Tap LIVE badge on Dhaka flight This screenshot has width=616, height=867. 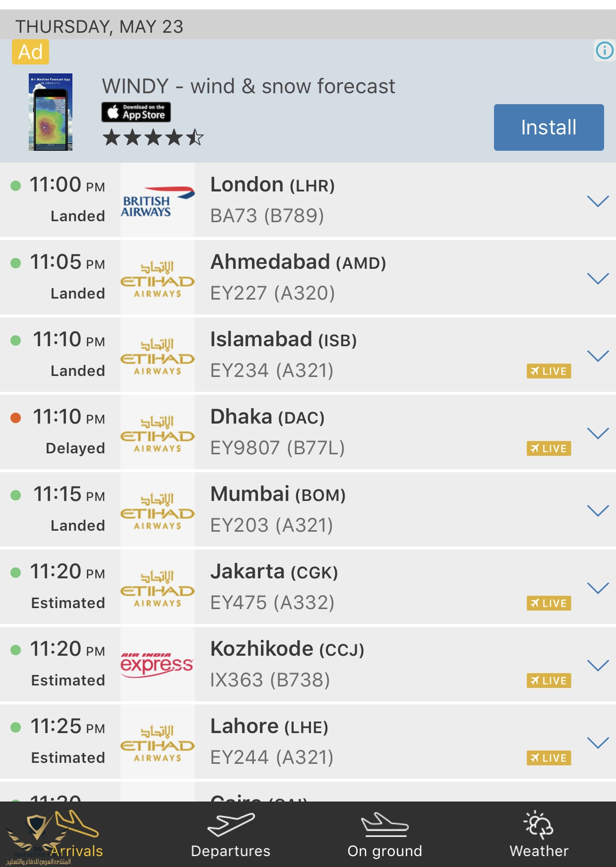tap(549, 448)
